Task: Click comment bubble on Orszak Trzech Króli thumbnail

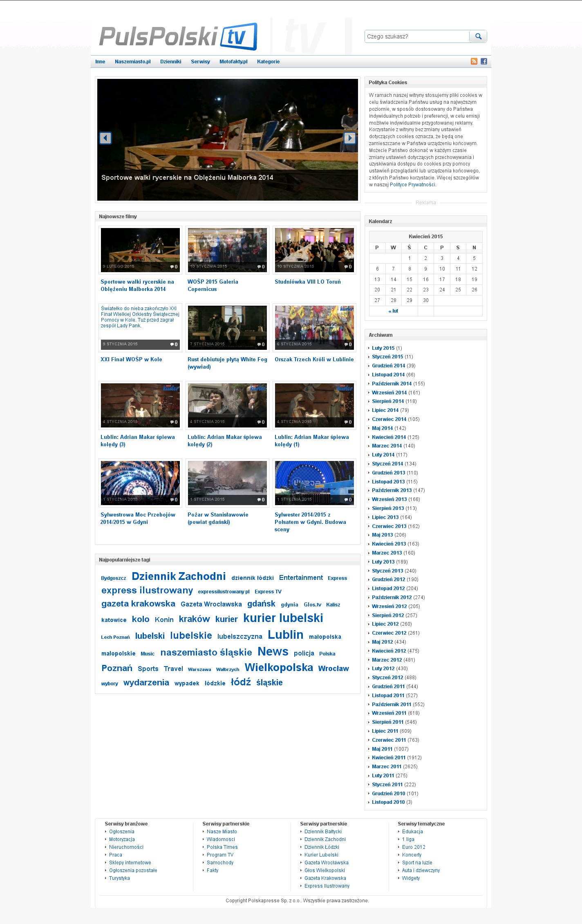Action: pos(347,345)
